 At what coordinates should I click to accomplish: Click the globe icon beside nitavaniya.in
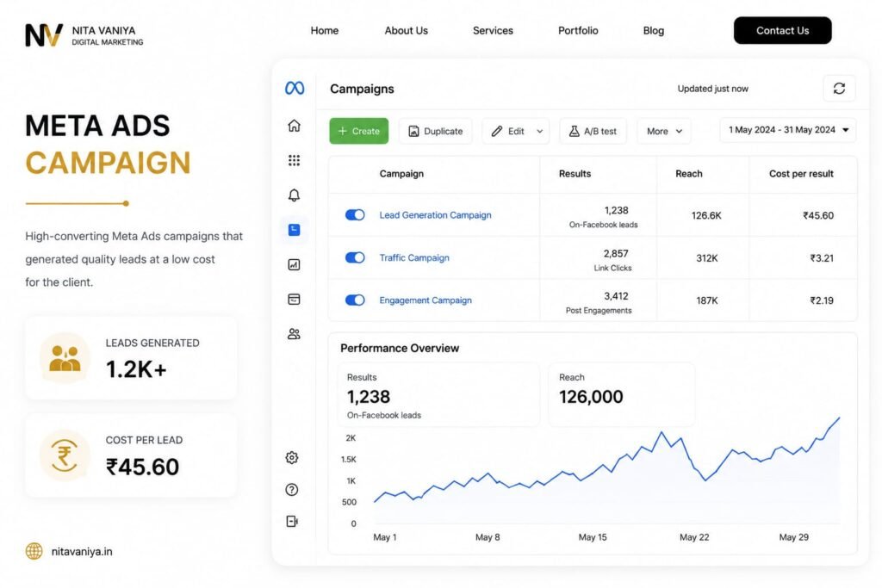(34, 551)
